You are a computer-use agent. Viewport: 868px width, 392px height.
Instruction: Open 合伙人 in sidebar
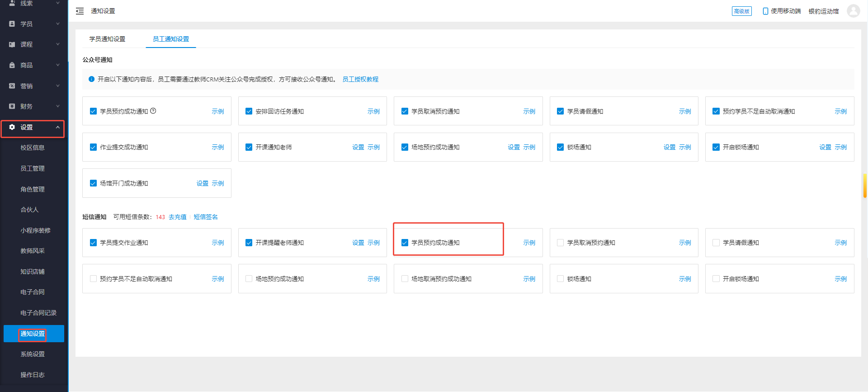[29, 210]
